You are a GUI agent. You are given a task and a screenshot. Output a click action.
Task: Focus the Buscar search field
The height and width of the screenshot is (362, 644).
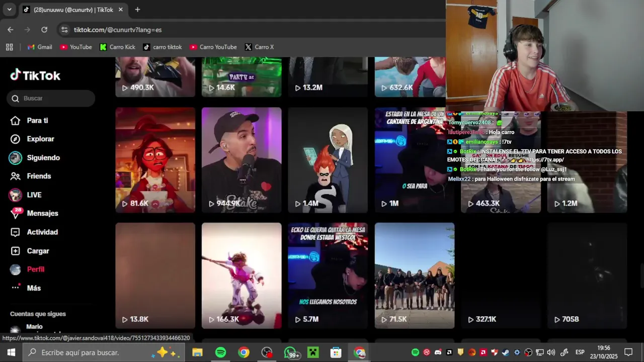51,99
